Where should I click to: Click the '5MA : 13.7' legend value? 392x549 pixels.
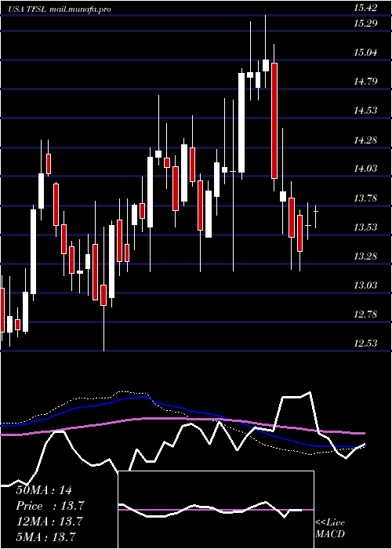45,537
